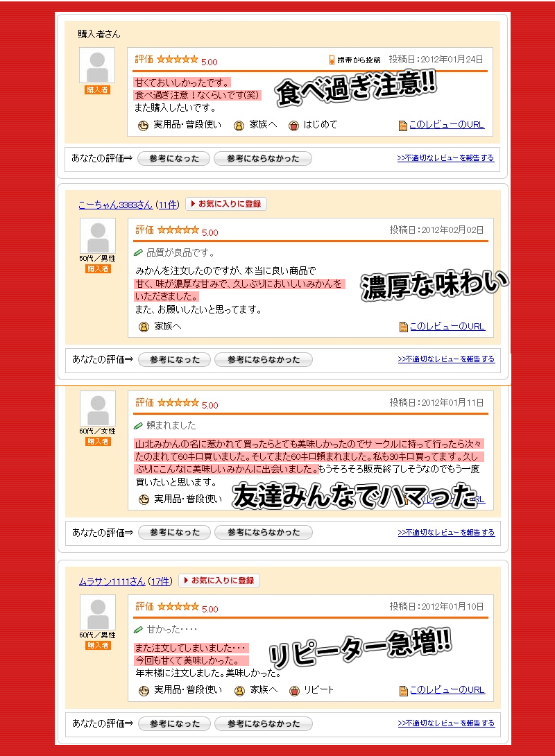The width and height of the screenshot is (555, 756).
Task: Open こーちゃん3383さん profile link
Action: (x=116, y=205)
